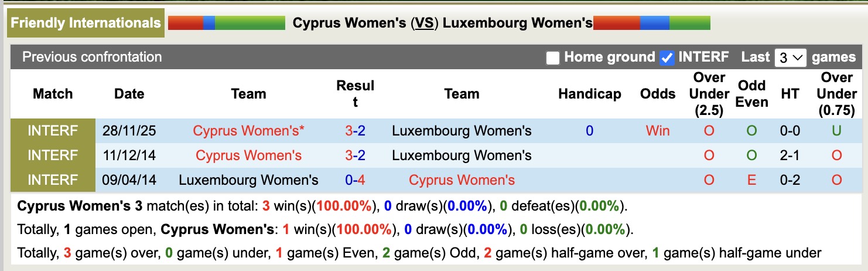This screenshot has height=271, width=868.
Task: Select Cyprus Women's away team on 09/04/14
Action: tap(462, 180)
